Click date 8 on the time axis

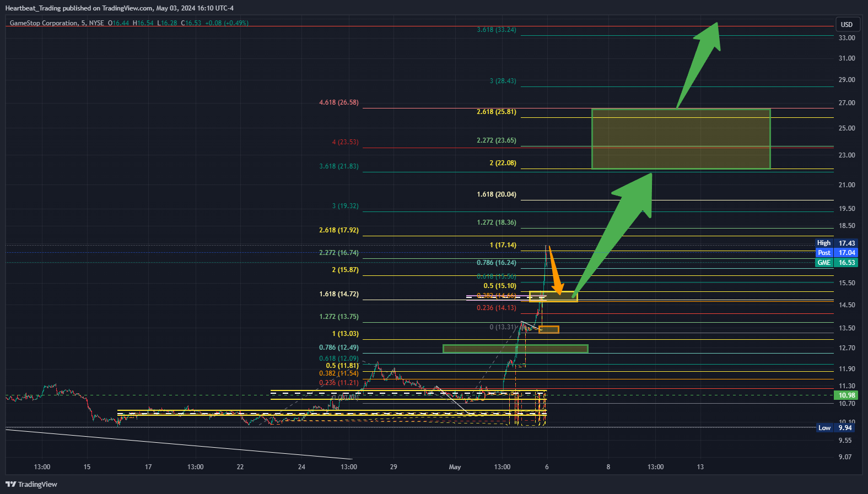point(608,467)
